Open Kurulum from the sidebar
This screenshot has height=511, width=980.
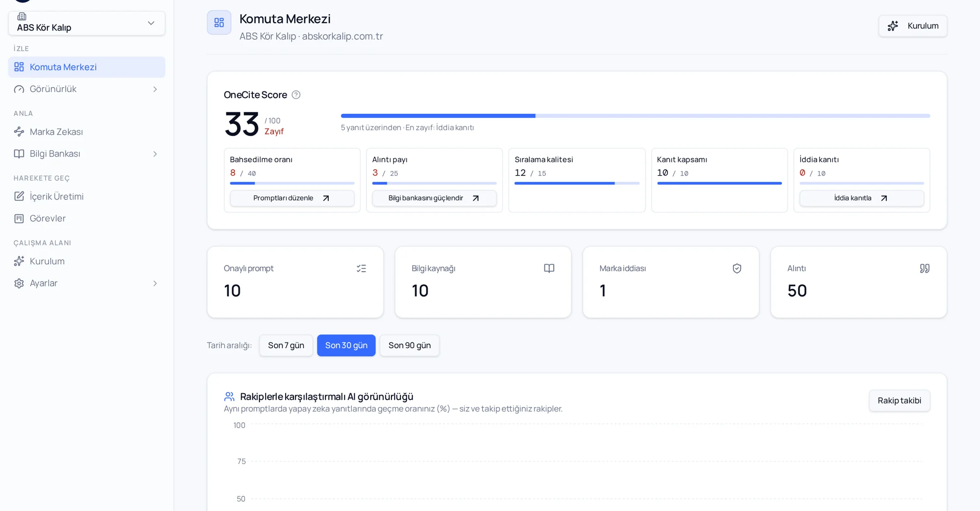[87, 261]
